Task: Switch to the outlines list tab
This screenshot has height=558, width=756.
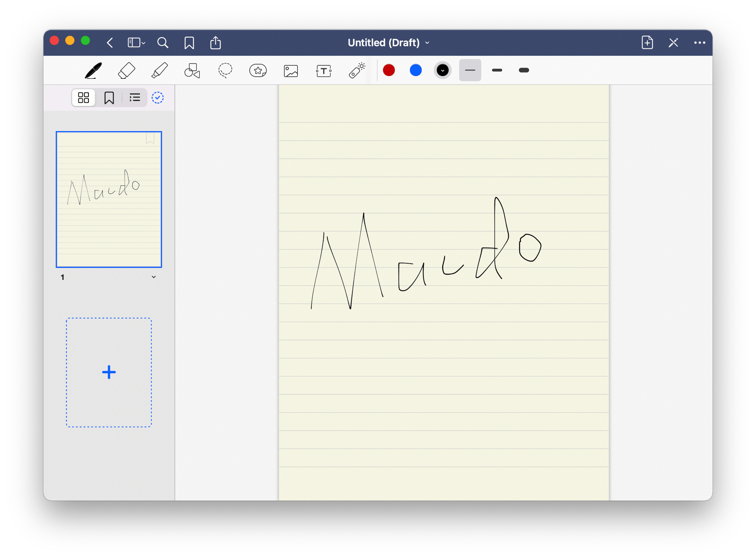Action: pyautogui.click(x=135, y=98)
